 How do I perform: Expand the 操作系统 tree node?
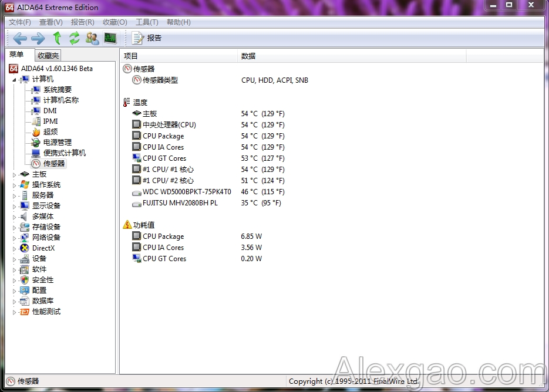[x=14, y=185]
